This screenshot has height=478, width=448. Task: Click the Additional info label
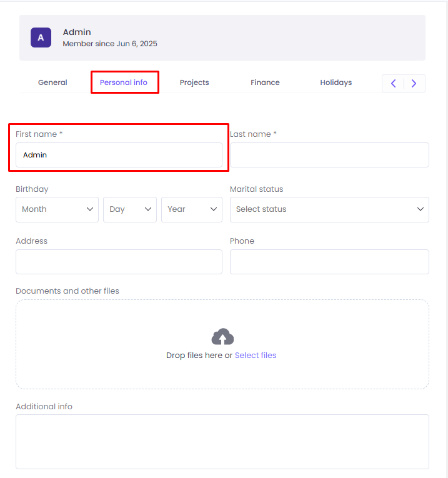click(44, 406)
